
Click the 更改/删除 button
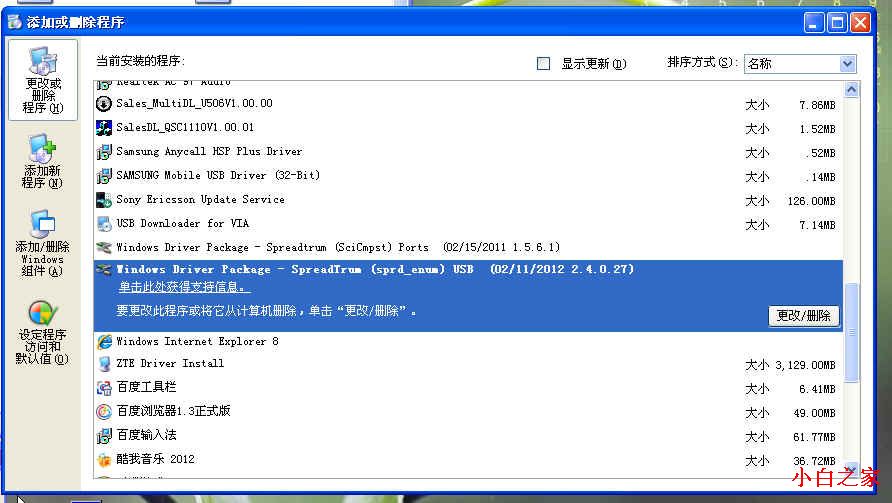pyautogui.click(x=804, y=315)
